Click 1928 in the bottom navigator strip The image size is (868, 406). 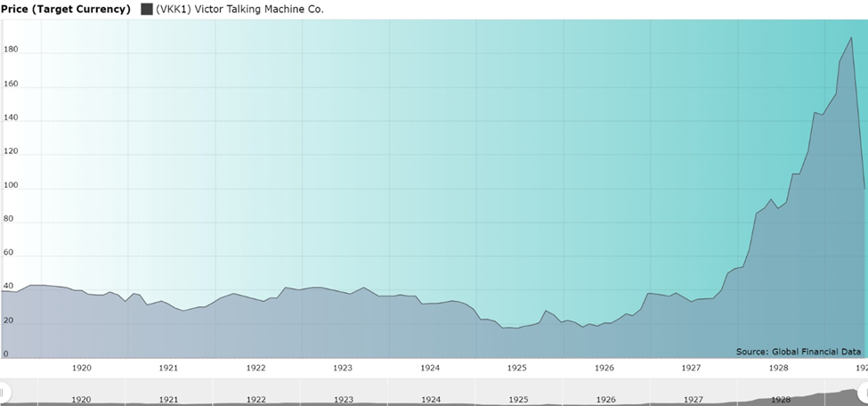click(780, 400)
